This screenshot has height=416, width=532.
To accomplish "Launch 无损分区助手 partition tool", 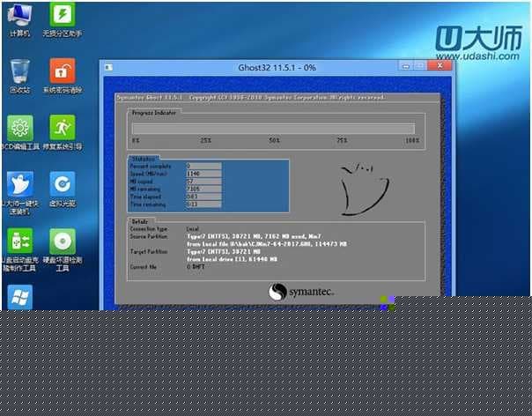I will click(x=62, y=17).
